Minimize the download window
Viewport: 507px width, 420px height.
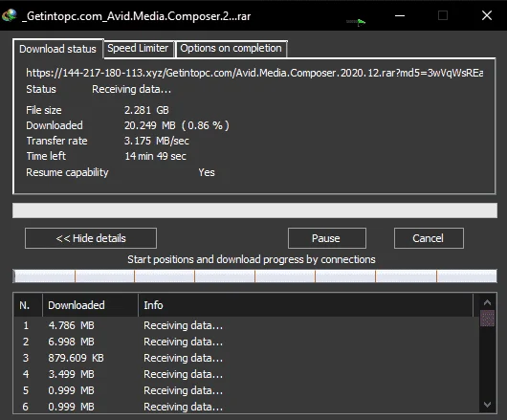[400, 15]
